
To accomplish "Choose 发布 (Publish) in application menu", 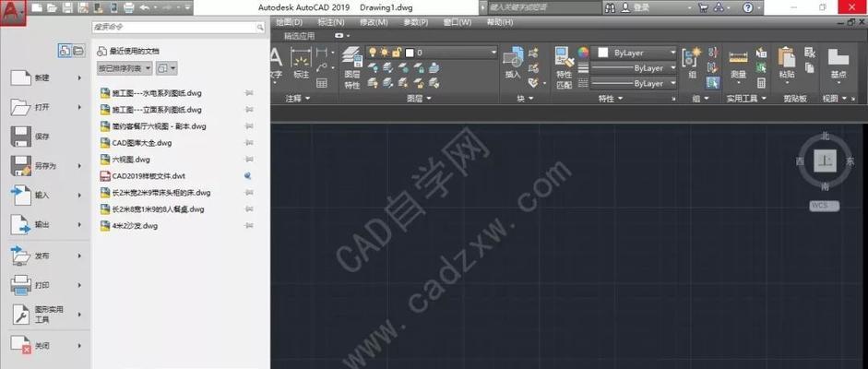I will pyautogui.click(x=46, y=256).
